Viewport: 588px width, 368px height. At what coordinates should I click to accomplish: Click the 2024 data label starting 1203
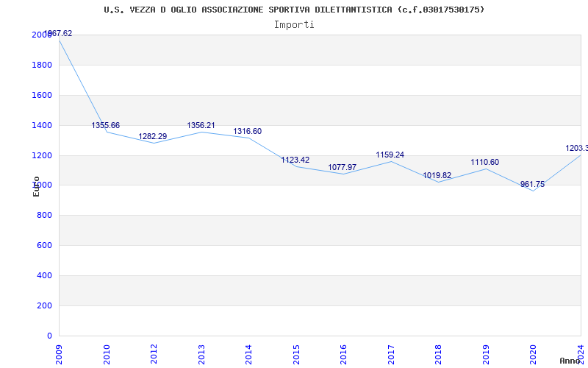pyautogui.click(x=577, y=149)
